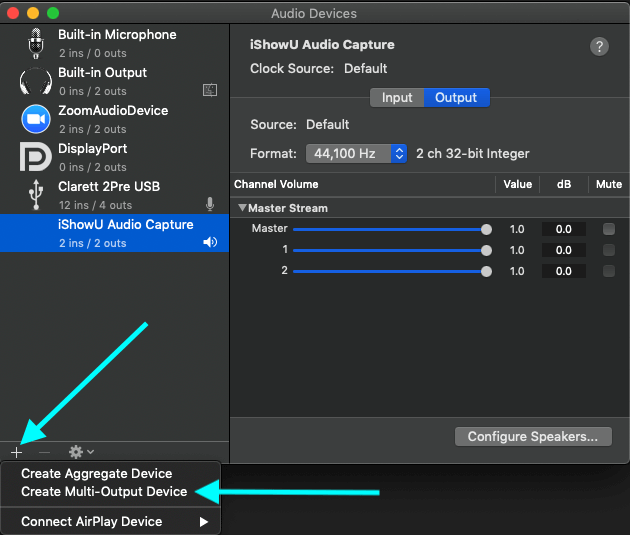Switch to the Output tab
This screenshot has width=630, height=535.
point(456,98)
